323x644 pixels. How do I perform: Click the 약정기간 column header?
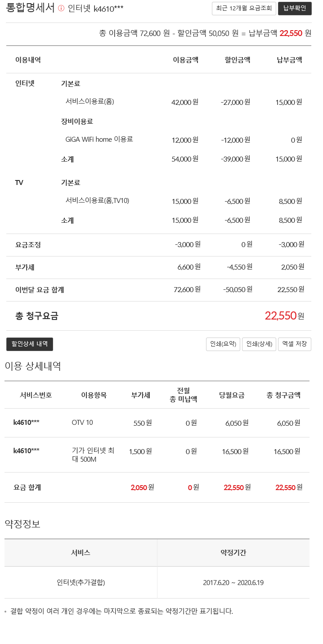pos(233,553)
